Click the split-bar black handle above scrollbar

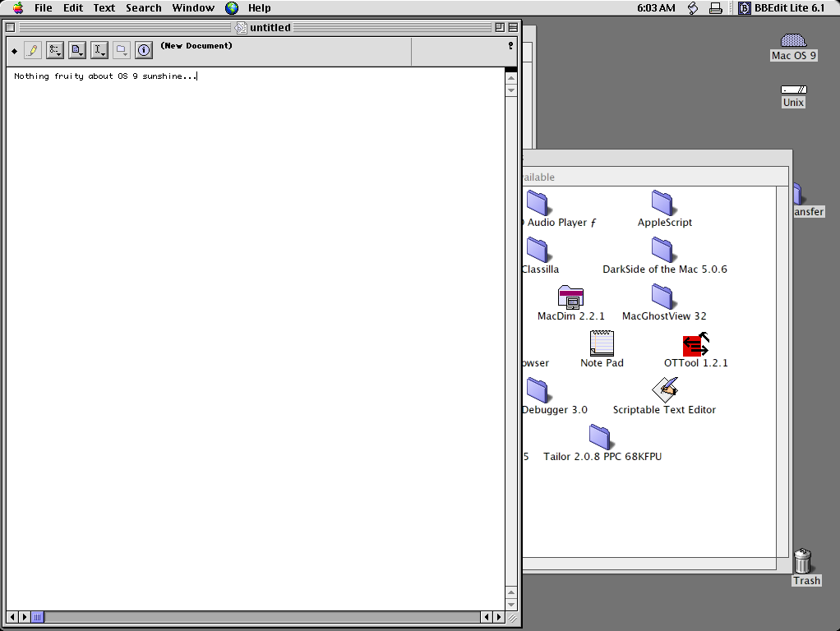(x=511, y=70)
